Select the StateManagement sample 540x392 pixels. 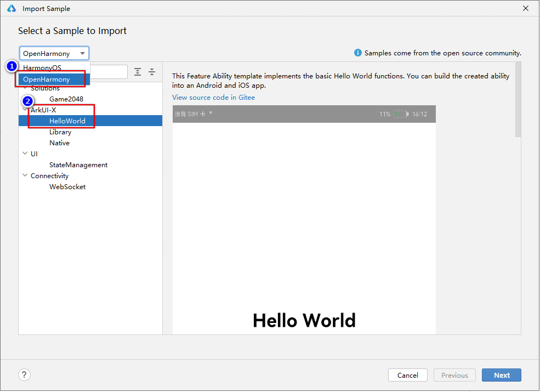[78, 164]
